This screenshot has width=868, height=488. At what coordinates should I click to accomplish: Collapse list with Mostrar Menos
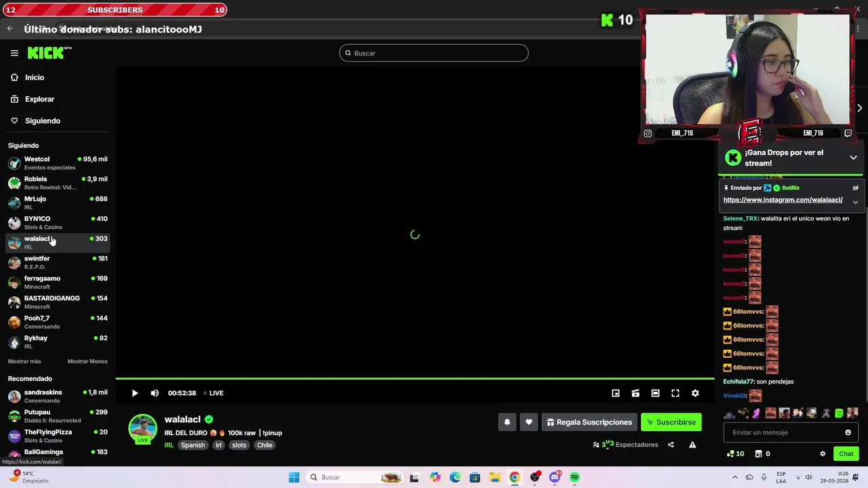(87, 361)
